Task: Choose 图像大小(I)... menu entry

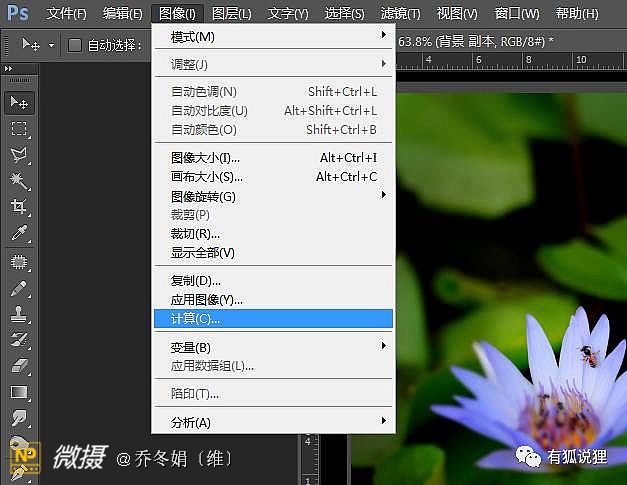Action: (206, 158)
